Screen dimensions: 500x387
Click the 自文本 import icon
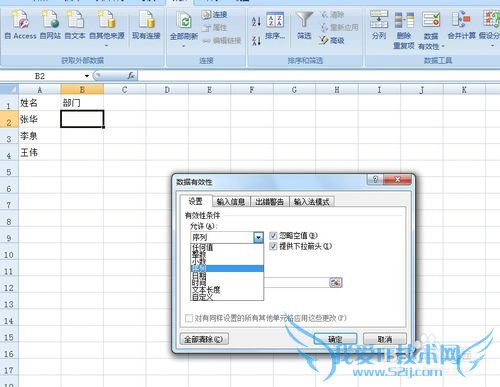click(x=75, y=19)
